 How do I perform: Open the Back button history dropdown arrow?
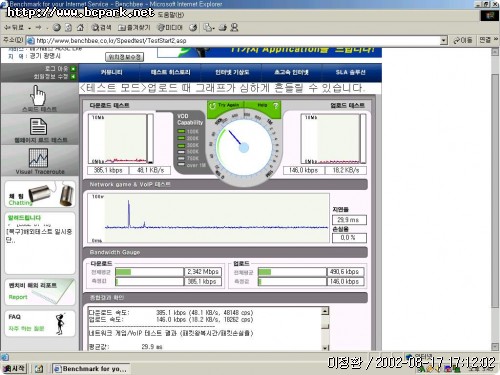tap(29, 28)
